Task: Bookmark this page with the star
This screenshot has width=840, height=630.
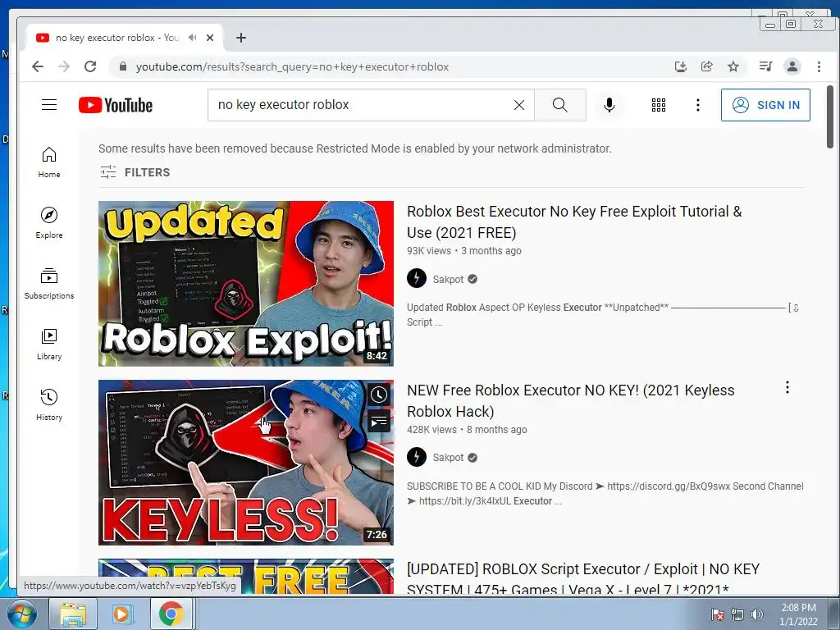Action: 733,66
